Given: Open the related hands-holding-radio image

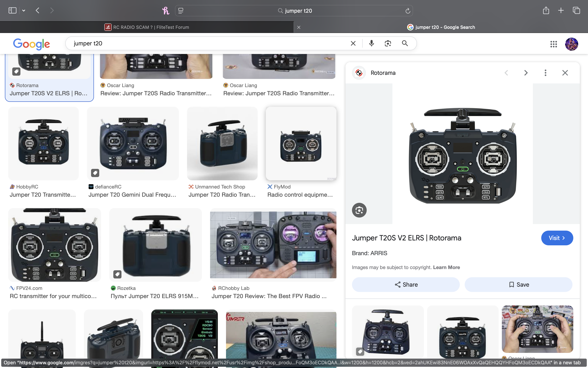Looking at the screenshot, I should pos(537,329).
